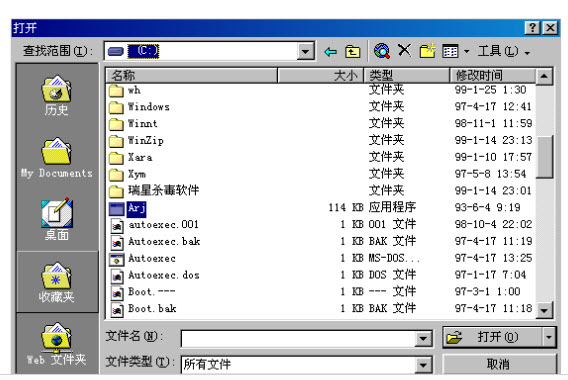Select the Boot.bak file icon
568x380 pixels.
click(117, 310)
